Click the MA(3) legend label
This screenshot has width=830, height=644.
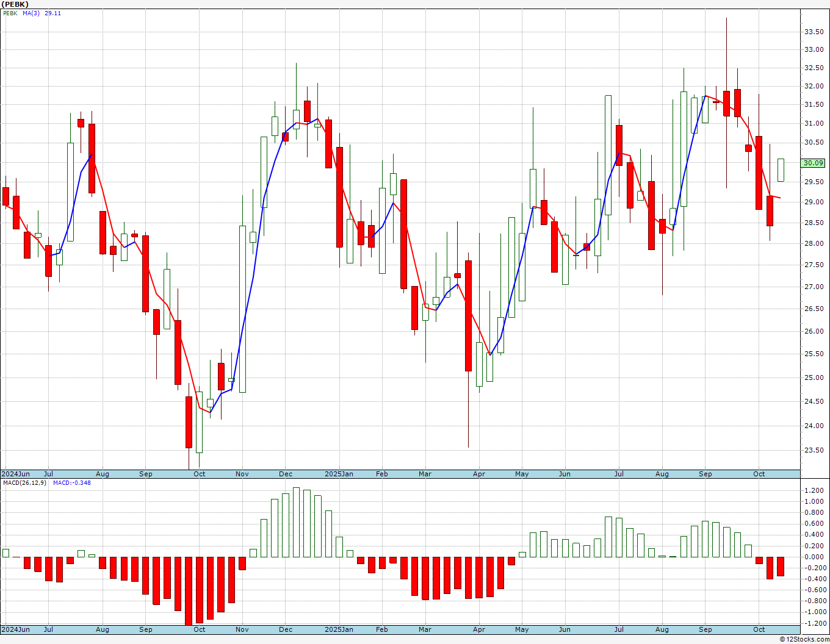31,13
